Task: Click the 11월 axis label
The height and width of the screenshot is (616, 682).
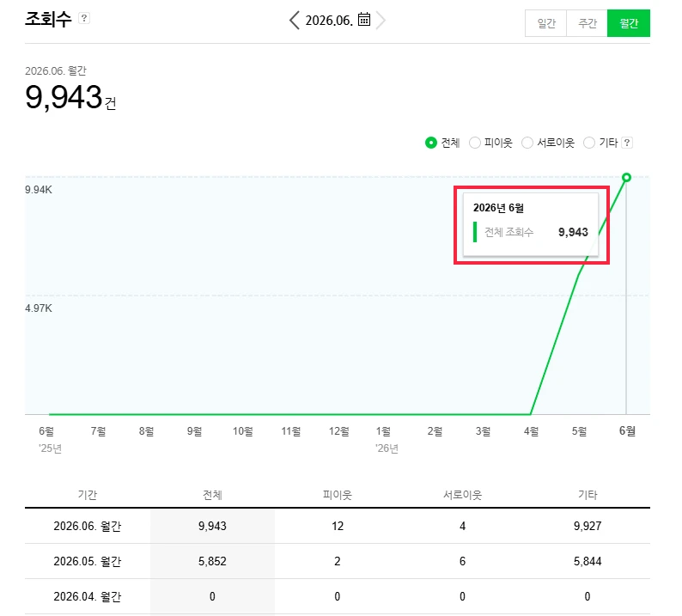Action: point(291,431)
